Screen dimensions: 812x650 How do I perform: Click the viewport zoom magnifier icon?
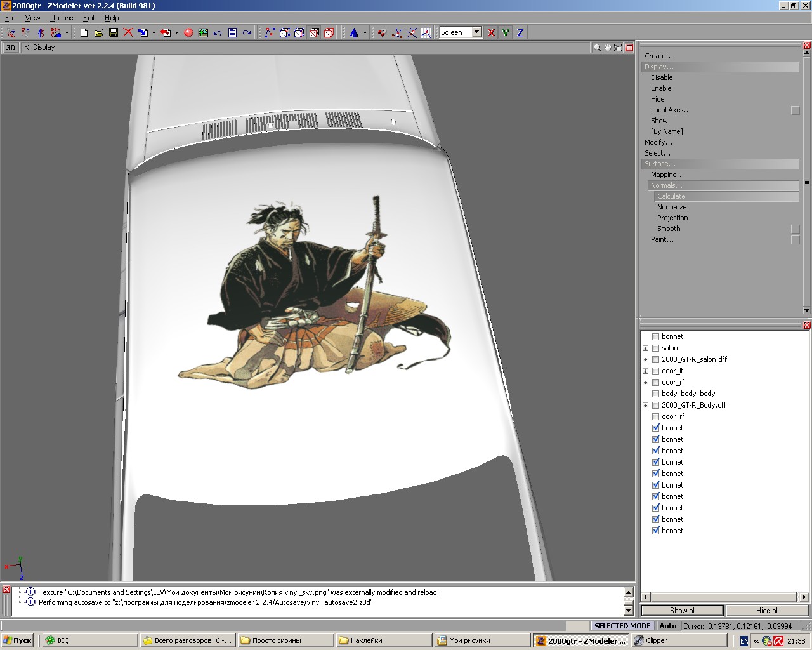click(597, 48)
